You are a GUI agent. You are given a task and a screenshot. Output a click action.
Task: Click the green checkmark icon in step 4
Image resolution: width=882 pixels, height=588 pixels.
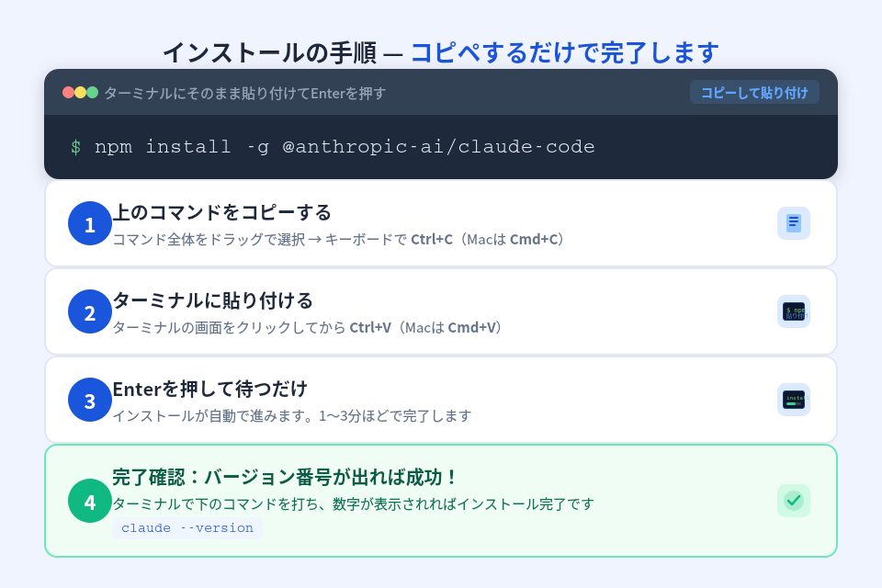[x=794, y=500]
